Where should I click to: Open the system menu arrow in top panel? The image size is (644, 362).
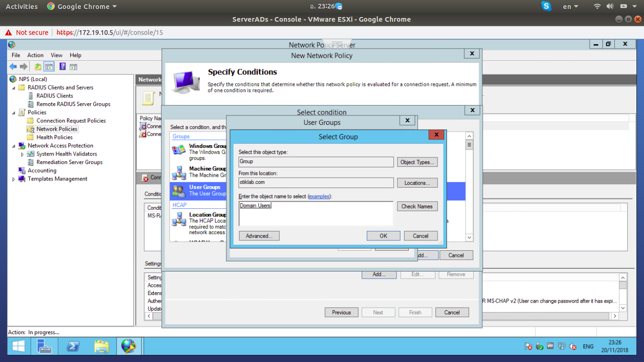(x=636, y=7)
